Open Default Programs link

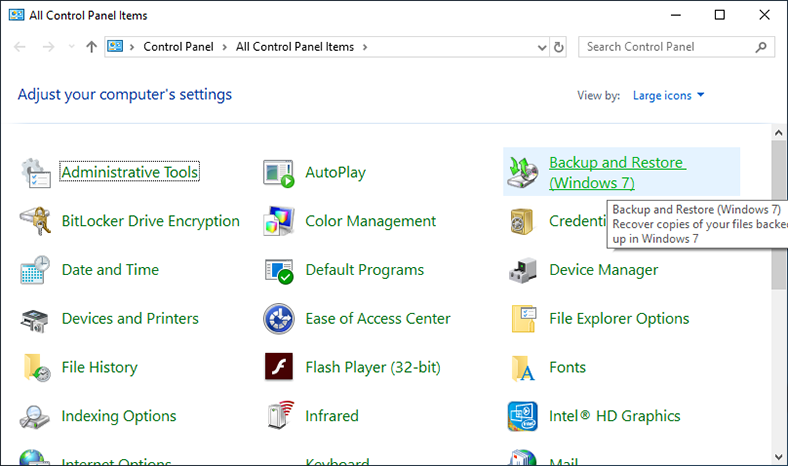364,270
